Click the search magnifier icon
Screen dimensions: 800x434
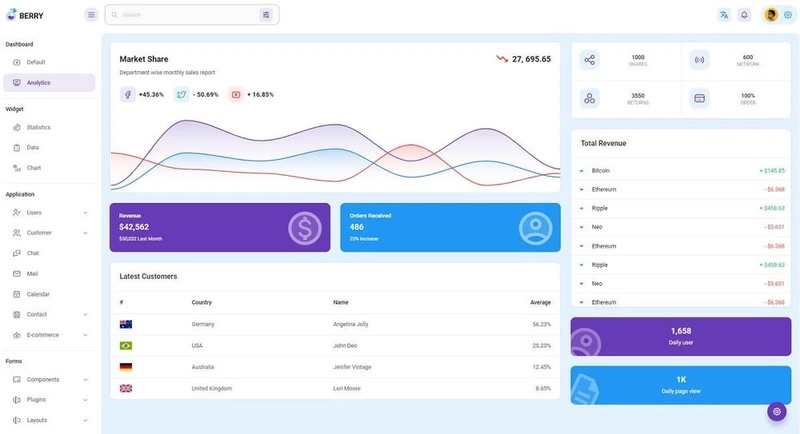point(114,15)
